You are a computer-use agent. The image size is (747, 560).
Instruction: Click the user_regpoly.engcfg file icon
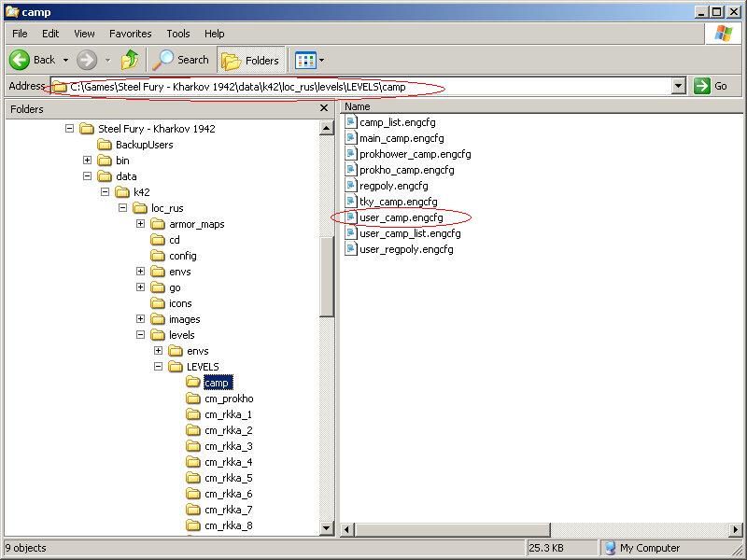pos(351,249)
